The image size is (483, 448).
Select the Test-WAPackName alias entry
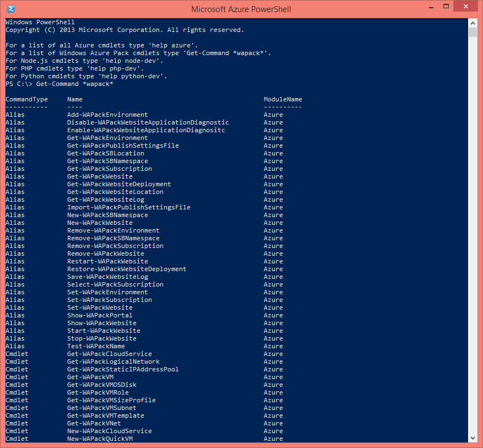click(97, 346)
